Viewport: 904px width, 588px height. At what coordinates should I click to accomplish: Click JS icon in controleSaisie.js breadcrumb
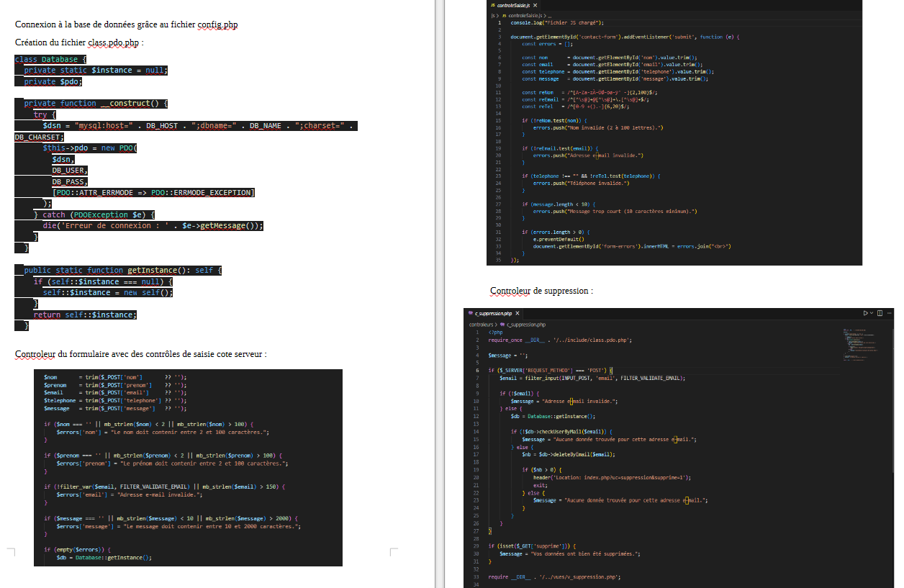[505, 15]
